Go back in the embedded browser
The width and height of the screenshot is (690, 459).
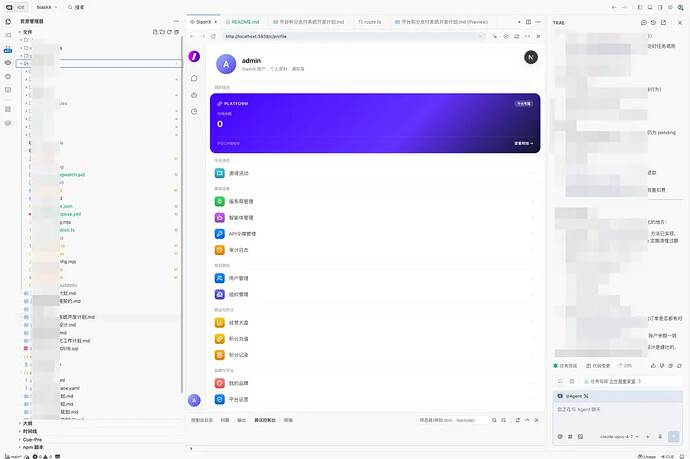pyautogui.click(x=192, y=37)
